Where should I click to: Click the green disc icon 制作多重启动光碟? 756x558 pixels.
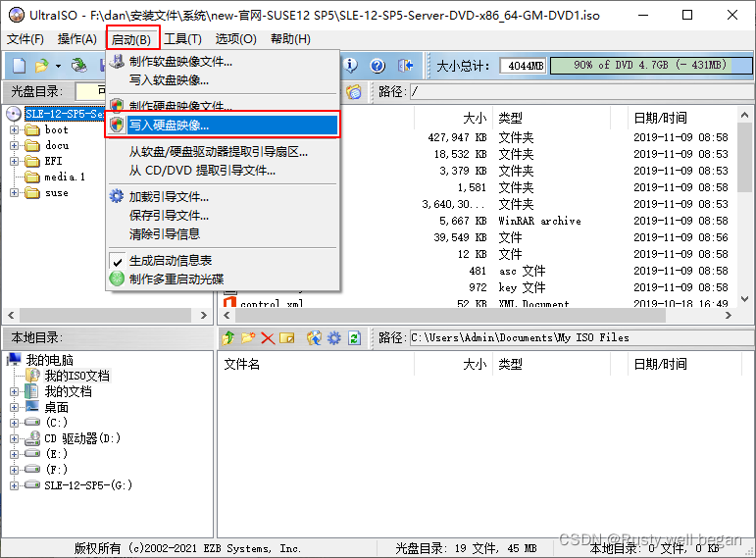pyautogui.click(x=117, y=279)
